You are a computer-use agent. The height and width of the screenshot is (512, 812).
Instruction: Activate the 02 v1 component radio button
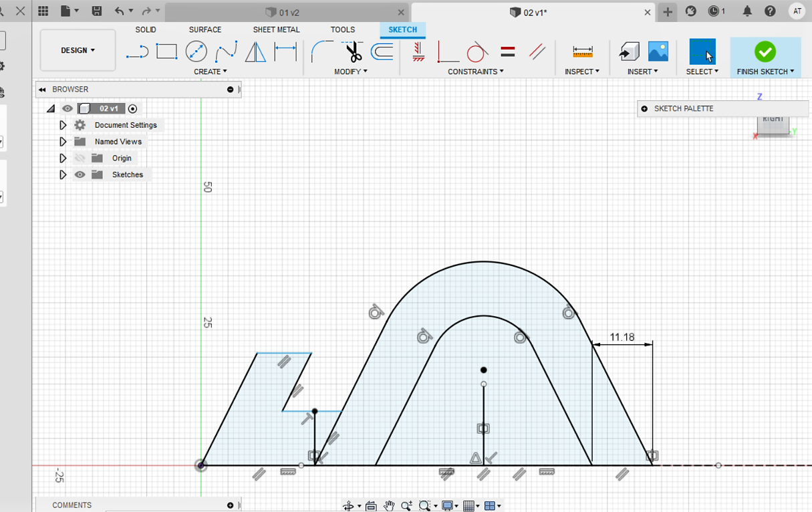(x=132, y=108)
